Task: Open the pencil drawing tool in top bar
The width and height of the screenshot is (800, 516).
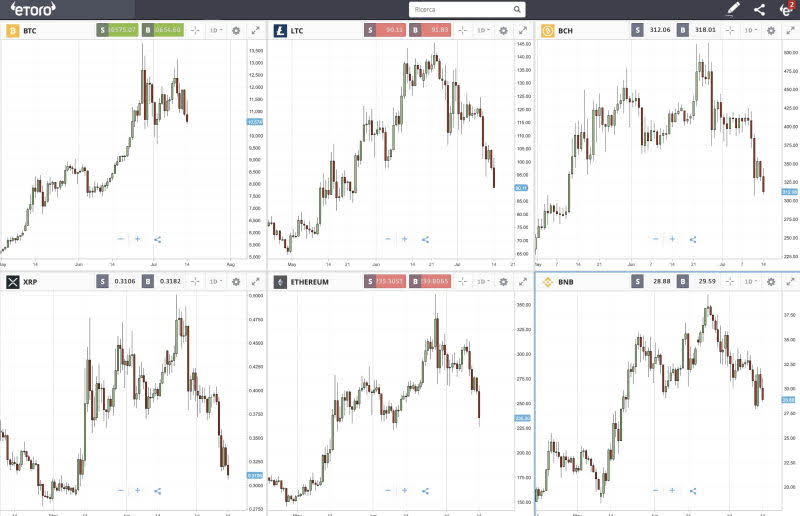Action: point(733,9)
